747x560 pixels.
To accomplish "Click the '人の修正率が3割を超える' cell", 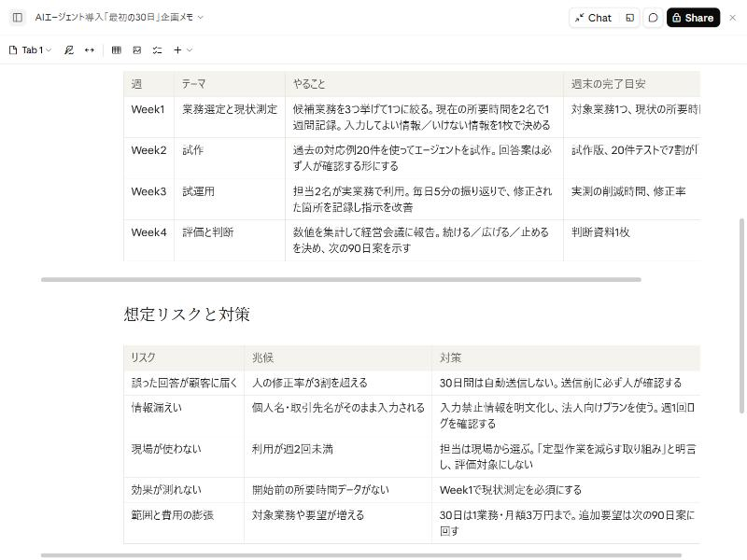I will 338,383.
